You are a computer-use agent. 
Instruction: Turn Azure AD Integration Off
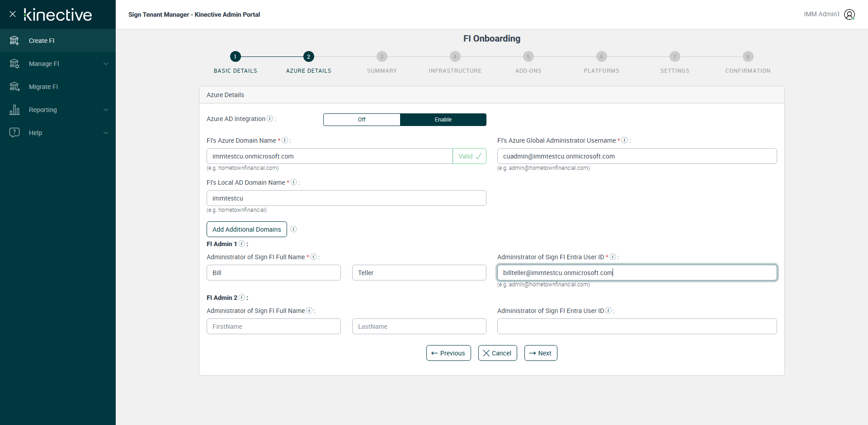(362, 120)
